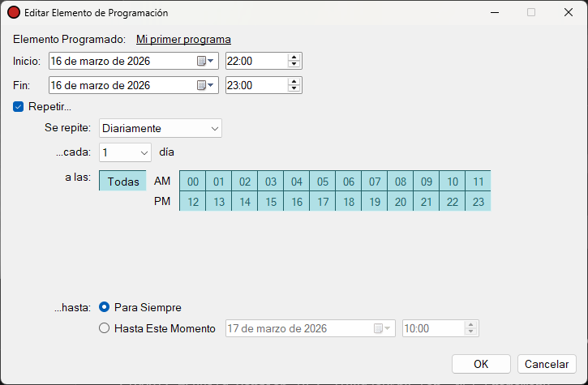Toggle hour 04 in the AM row
Screen dimensions: 588x385
(x=297, y=182)
